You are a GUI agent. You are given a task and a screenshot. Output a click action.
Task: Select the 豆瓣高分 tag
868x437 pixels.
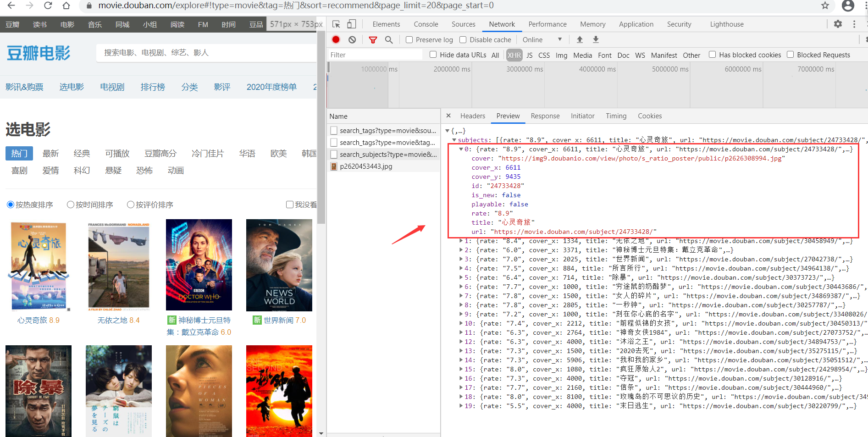coord(160,153)
